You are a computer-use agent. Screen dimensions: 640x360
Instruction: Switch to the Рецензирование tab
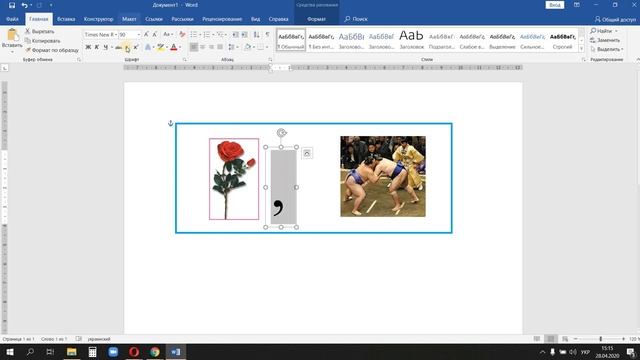pos(222,19)
